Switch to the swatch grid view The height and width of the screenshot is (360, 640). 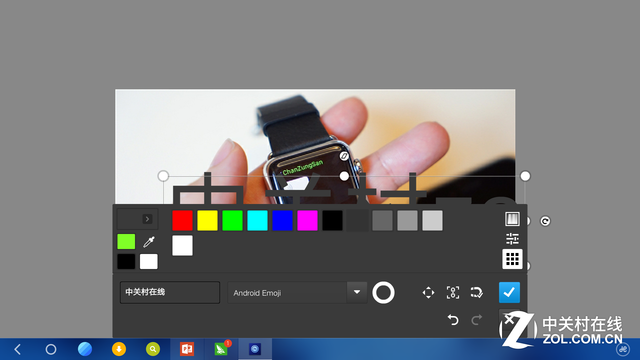click(512, 259)
